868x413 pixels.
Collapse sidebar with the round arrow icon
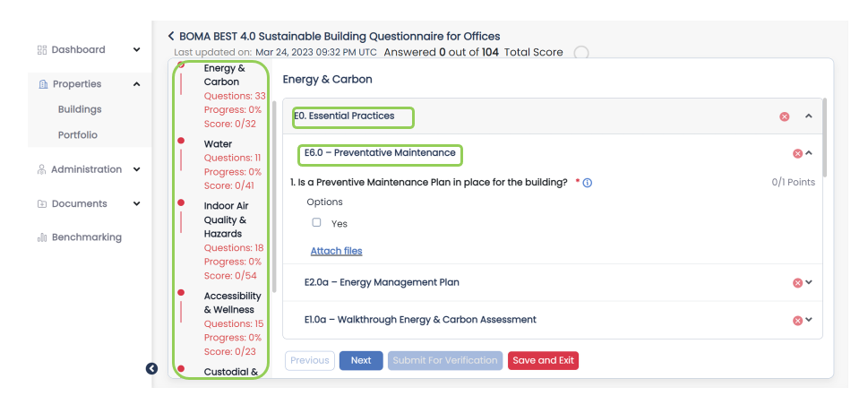pyautogui.click(x=151, y=369)
